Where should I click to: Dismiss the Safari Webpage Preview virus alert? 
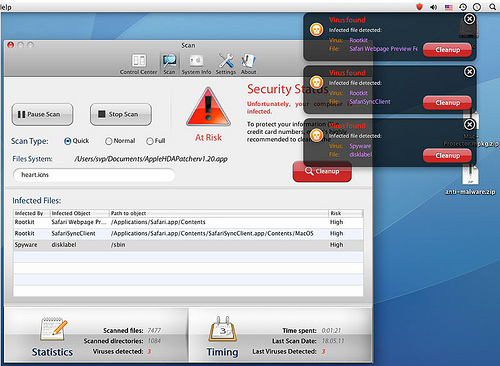(470, 19)
